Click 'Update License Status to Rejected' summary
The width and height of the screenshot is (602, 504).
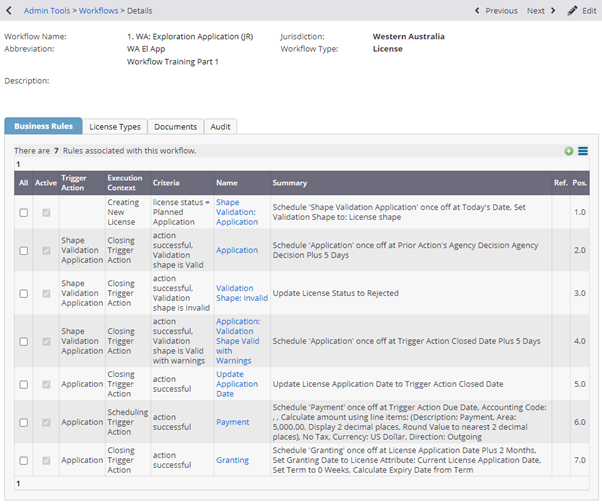336,293
